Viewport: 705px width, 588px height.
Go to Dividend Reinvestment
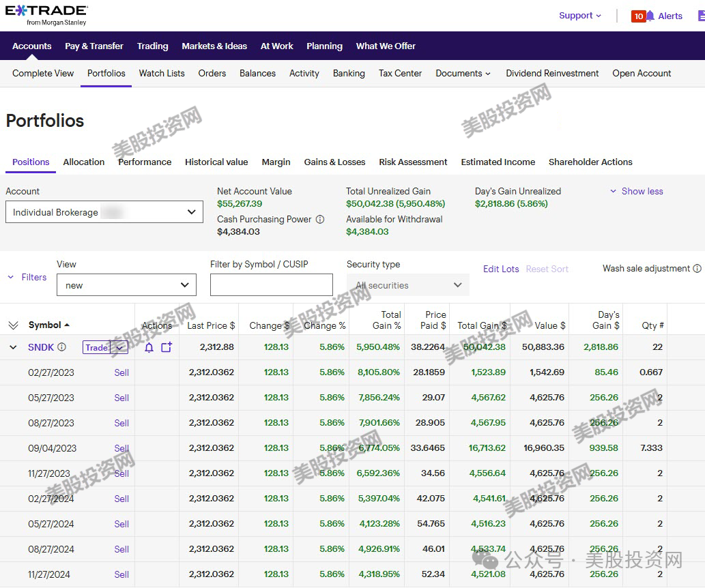552,73
